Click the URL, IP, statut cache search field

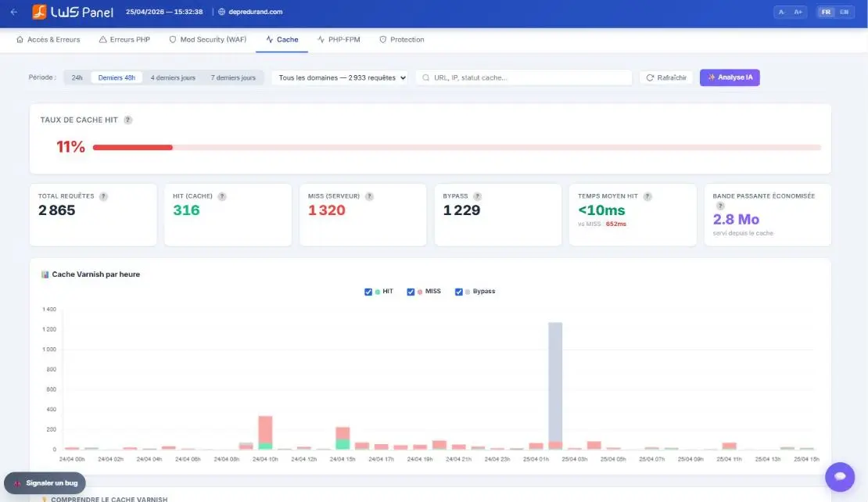tap(524, 77)
